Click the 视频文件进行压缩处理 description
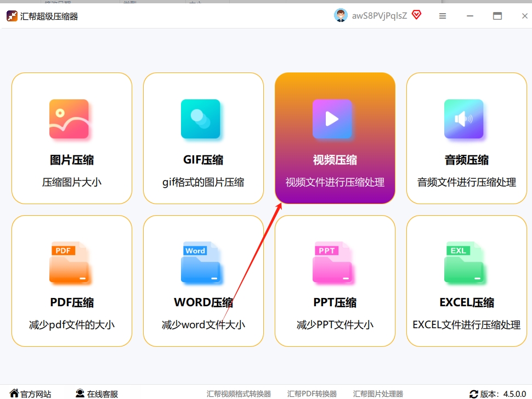Viewport: 532px width, 399px height. pos(335,182)
